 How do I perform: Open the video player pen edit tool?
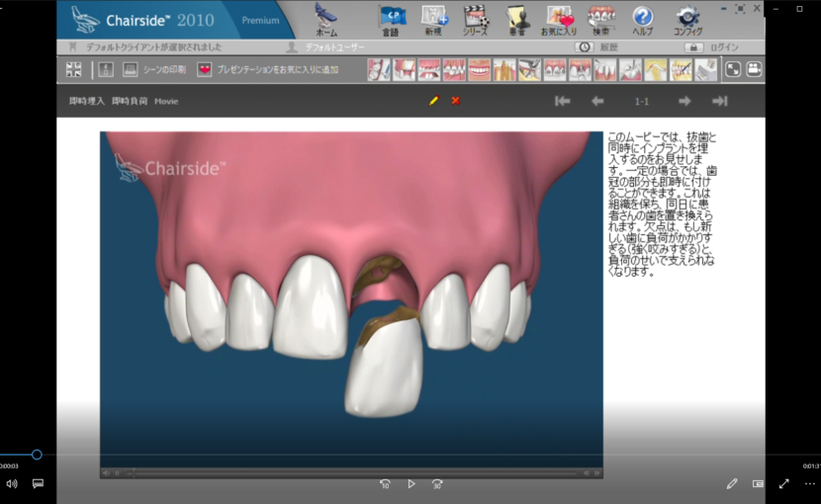732,484
